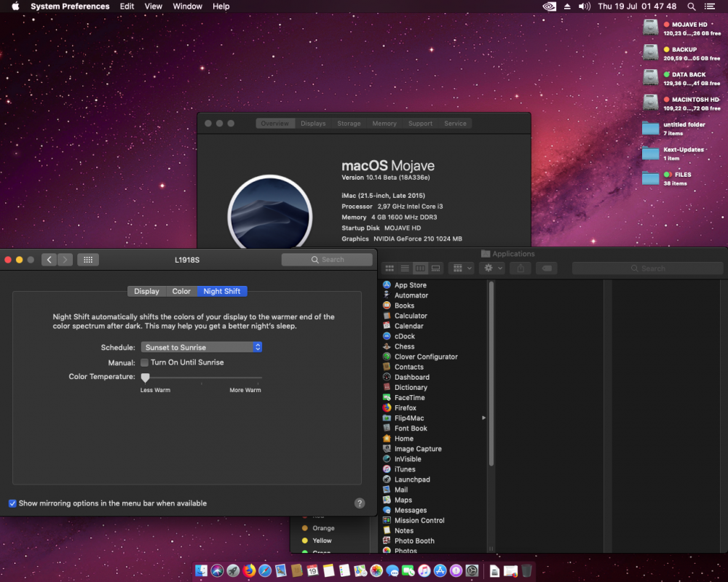Open Notification Center menu bar icon

709,7
